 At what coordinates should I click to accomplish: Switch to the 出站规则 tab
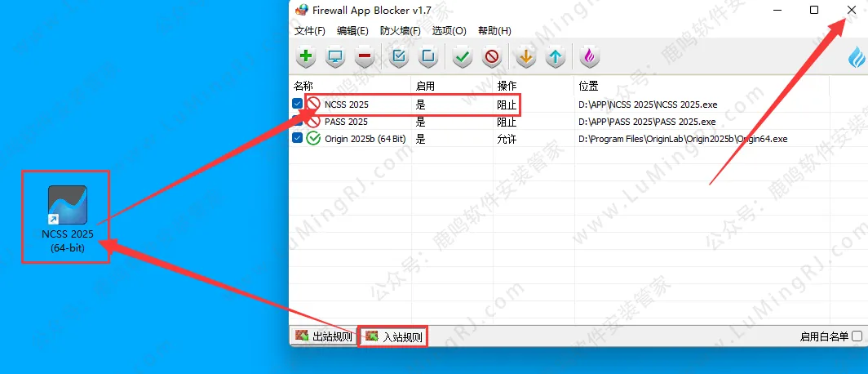pyautogui.click(x=325, y=336)
